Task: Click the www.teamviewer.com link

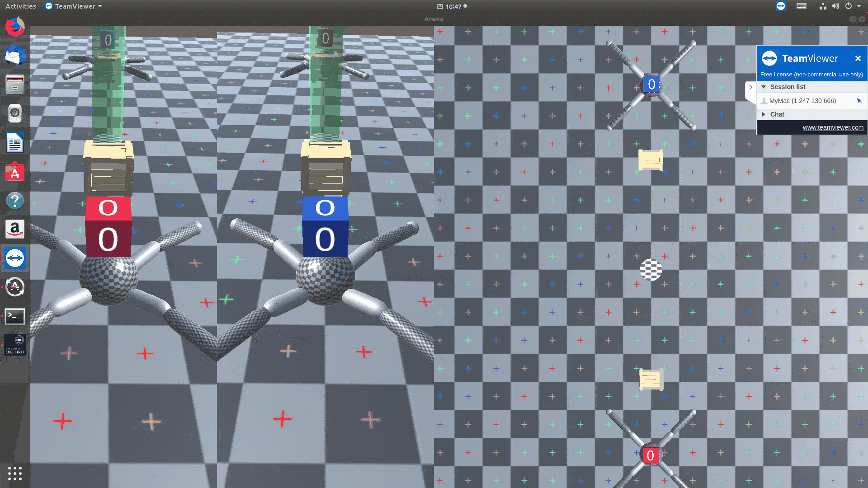Action: (x=833, y=127)
